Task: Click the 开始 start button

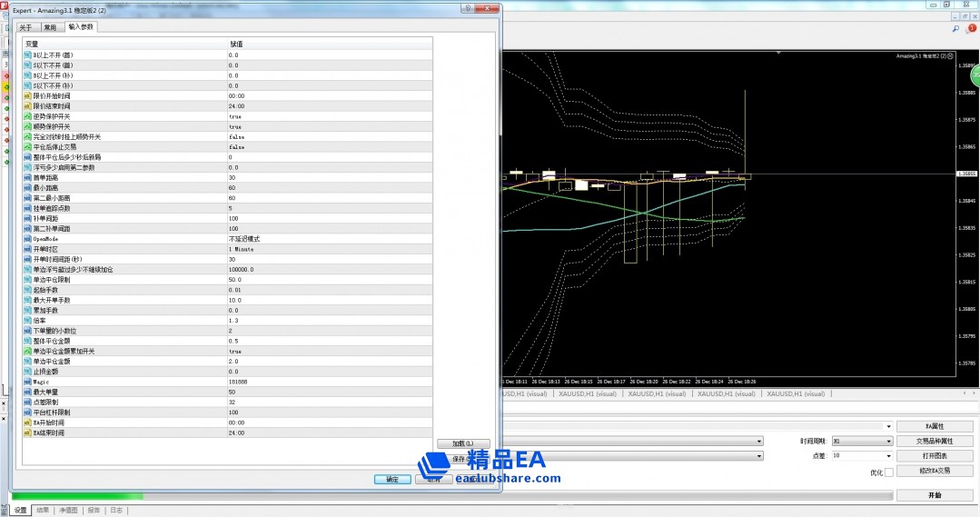Action: pyautogui.click(x=935, y=495)
